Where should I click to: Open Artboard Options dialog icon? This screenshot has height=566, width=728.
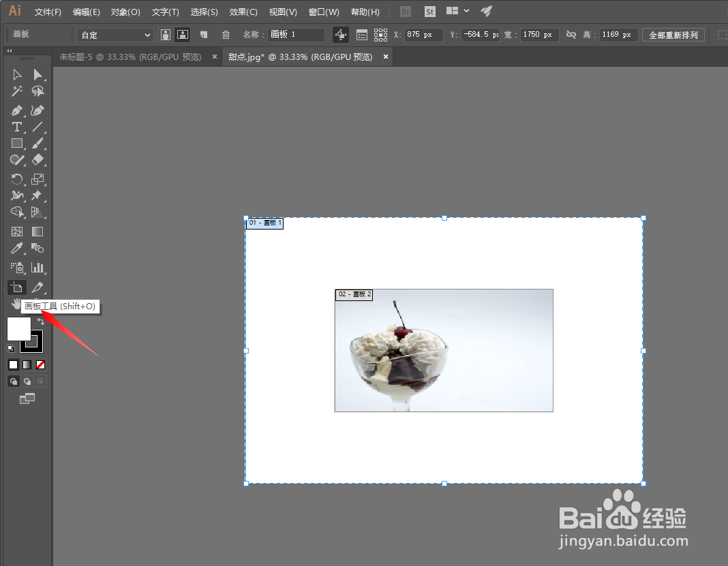362,35
